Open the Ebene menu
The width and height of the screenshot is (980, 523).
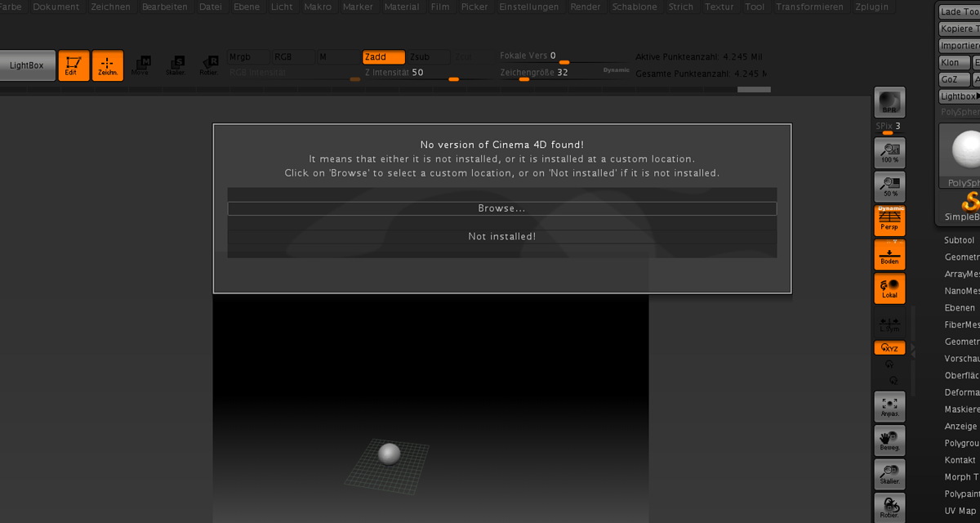[x=247, y=7]
